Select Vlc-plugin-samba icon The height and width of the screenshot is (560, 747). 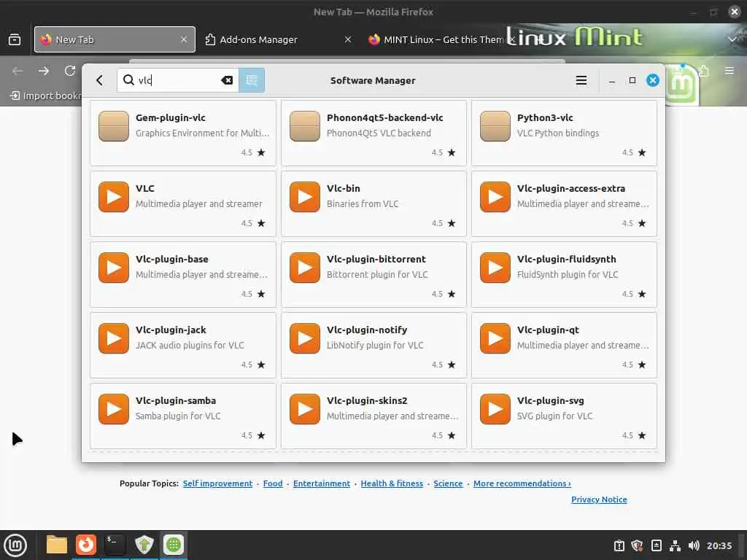114,409
